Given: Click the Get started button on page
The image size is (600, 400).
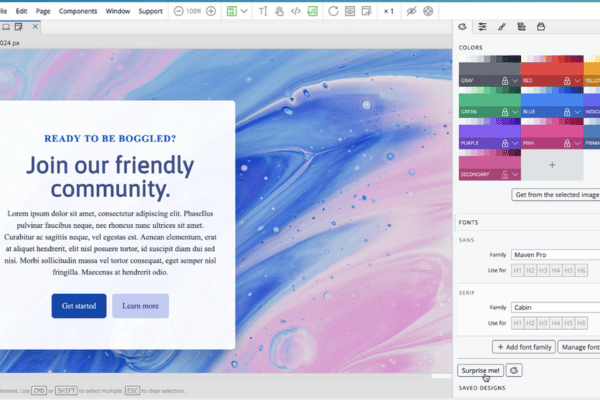Looking at the screenshot, I should click(x=79, y=306).
